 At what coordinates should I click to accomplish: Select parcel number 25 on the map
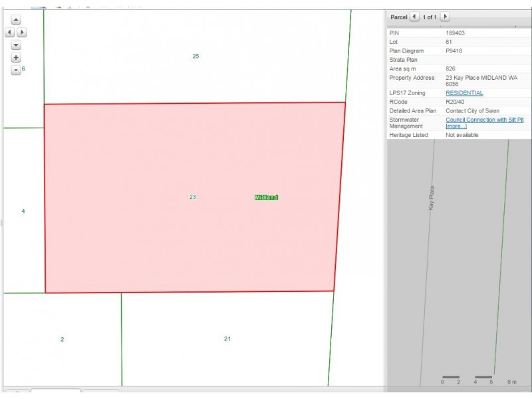point(196,56)
